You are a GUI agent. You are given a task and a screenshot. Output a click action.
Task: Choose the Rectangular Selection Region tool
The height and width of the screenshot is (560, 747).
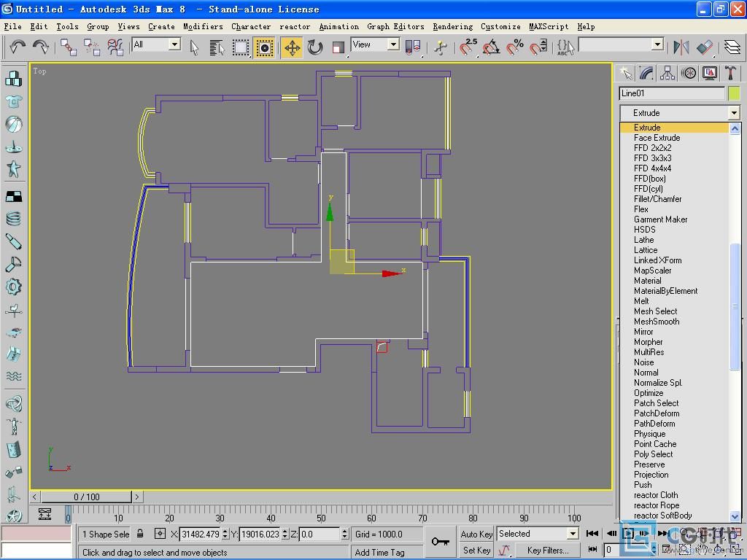[241, 47]
